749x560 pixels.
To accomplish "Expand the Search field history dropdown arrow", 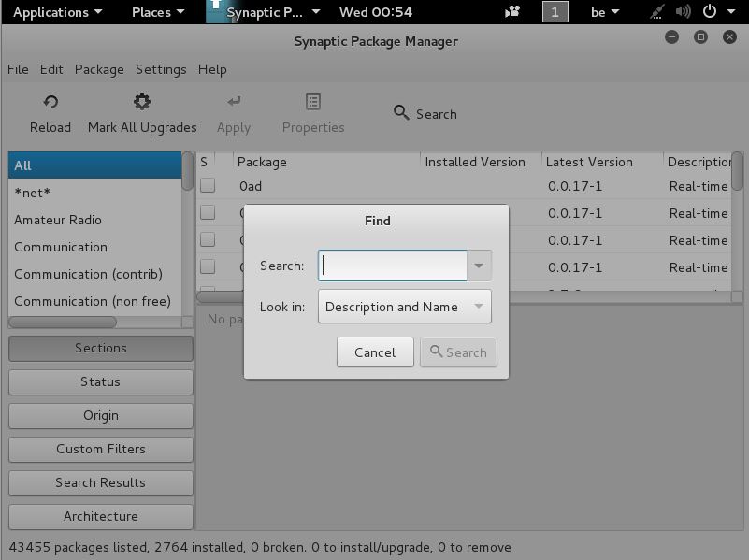I will [x=479, y=266].
